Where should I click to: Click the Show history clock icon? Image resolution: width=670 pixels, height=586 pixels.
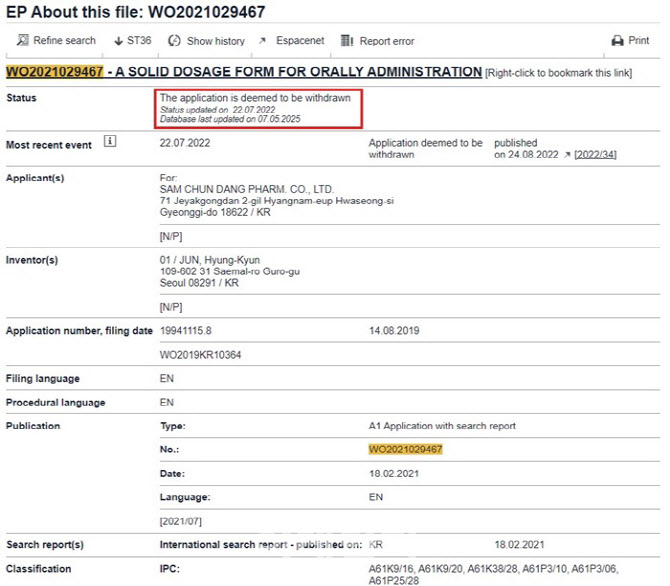coord(174,41)
